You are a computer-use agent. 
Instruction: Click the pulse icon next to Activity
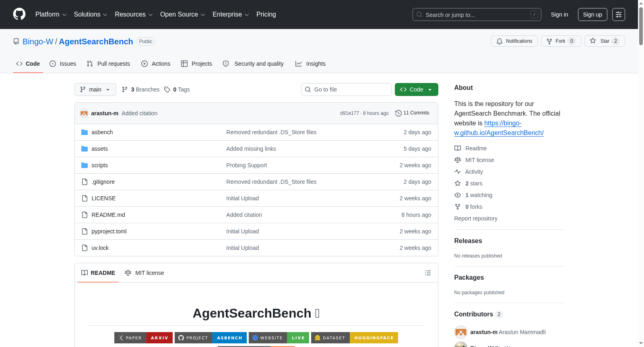(x=458, y=172)
